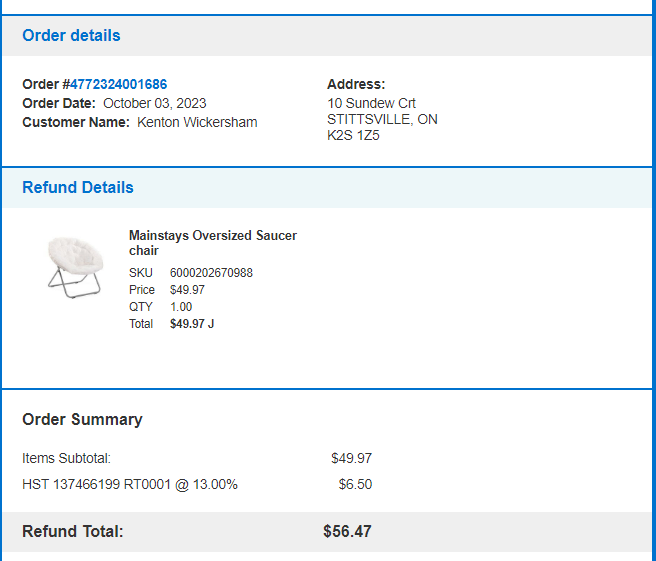The height and width of the screenshot is (561, 656).
Task: Click the address line 10 Sundew Crt
Action: point(372,103)
